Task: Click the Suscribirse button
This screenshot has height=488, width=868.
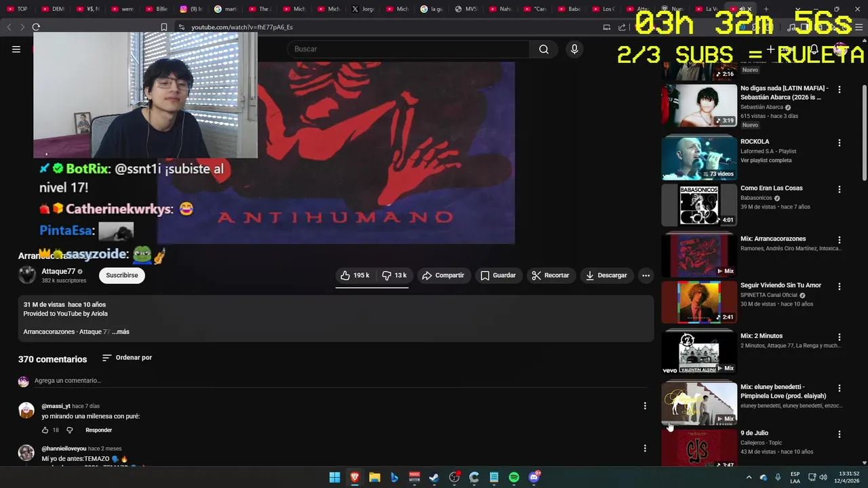Action: pyautogui.click(x=122, y=275)
